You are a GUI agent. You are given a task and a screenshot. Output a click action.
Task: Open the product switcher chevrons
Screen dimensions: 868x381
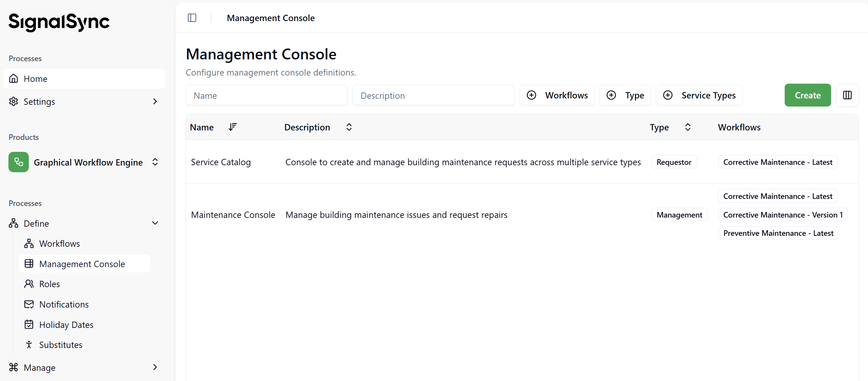click(x=155, y=162)
